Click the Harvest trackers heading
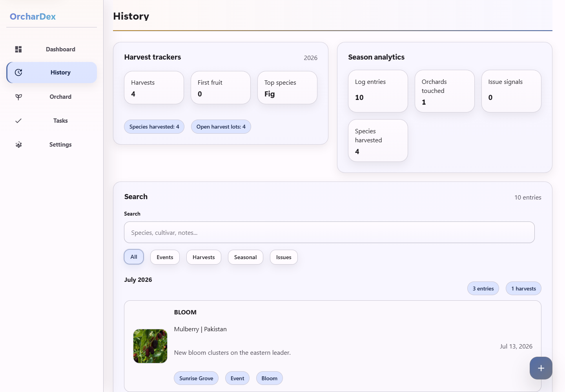Image resolution: width=565 pixels, height=392 pixels. click(153, 57)
